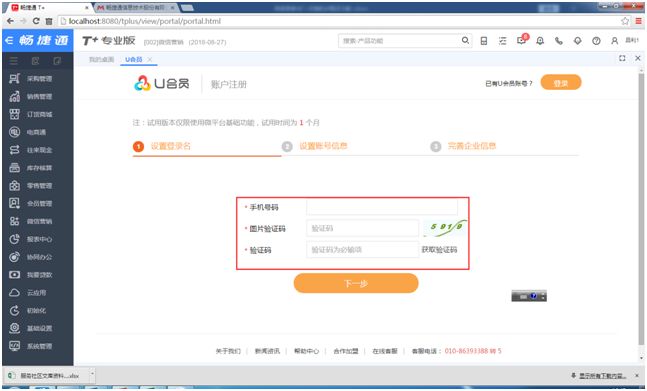Click the notification bell icon in header
This screenshot has height=391, width=647.
540,41
